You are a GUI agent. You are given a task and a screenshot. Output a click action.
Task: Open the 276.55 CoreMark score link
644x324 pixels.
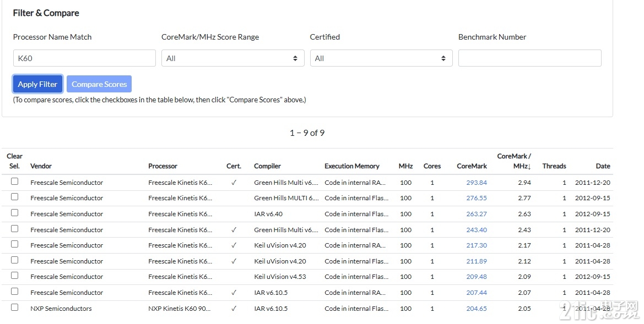tap(477, 198)
